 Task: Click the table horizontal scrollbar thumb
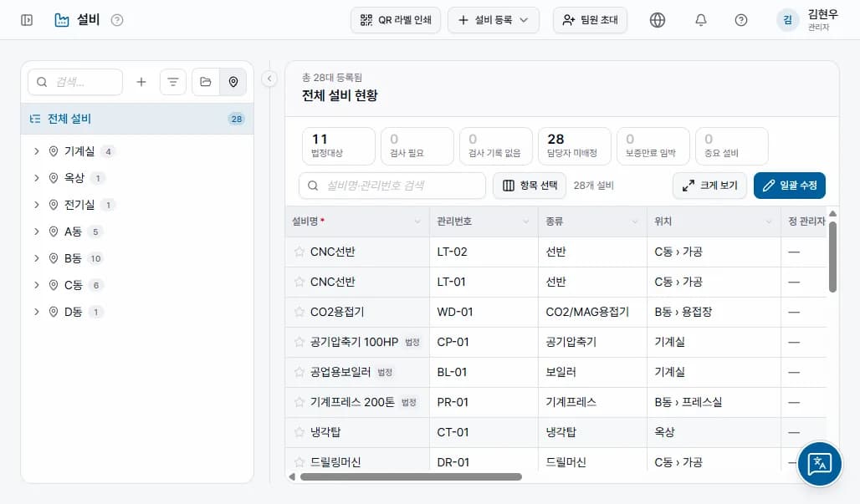click(411, 476)
